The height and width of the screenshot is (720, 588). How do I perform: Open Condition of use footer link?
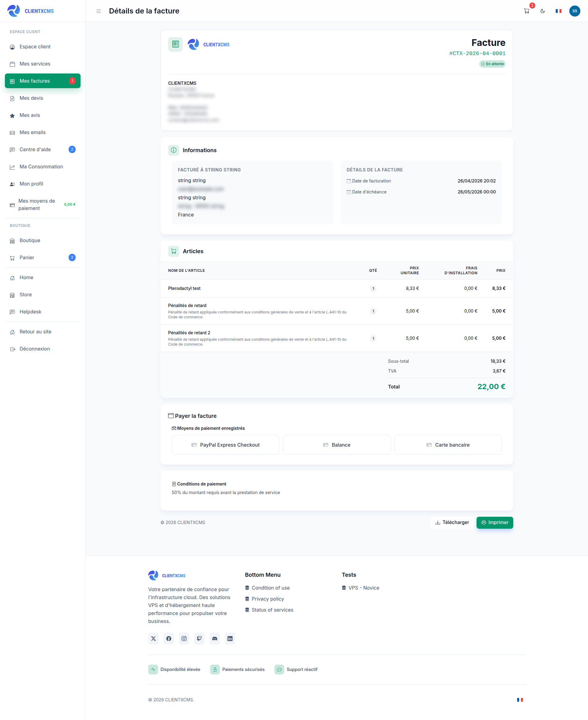click(x=267, y=588)
